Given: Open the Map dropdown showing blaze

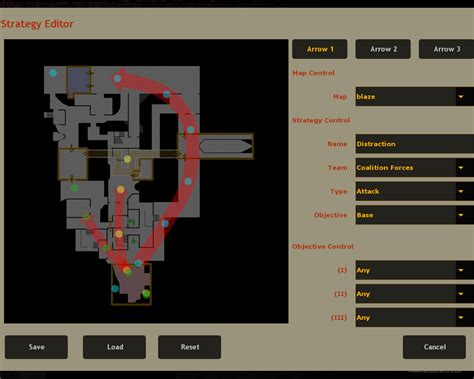Looking at the screenshot, I should coord(415,97).
